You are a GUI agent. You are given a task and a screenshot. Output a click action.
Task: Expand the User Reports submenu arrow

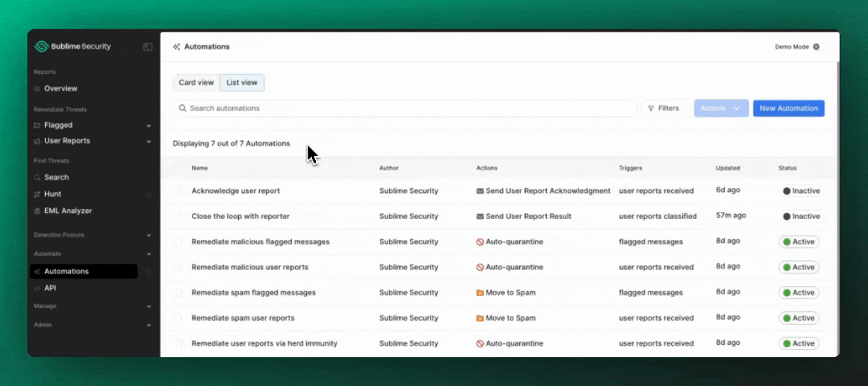149,142
